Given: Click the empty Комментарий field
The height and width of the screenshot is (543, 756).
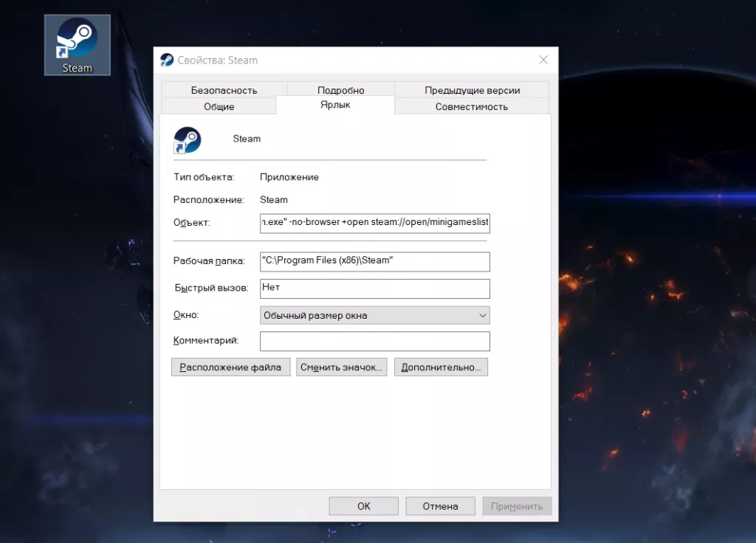Looking at the screenshot, I should tap(375, 341).
